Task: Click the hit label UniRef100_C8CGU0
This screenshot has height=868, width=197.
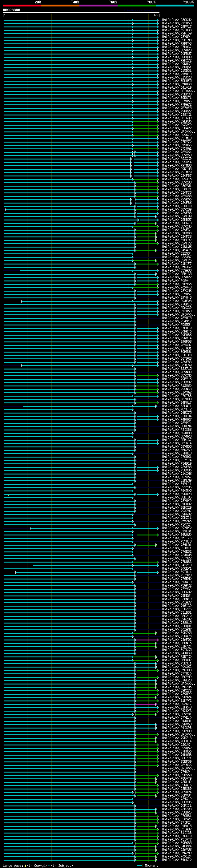Action: [176, 20]
